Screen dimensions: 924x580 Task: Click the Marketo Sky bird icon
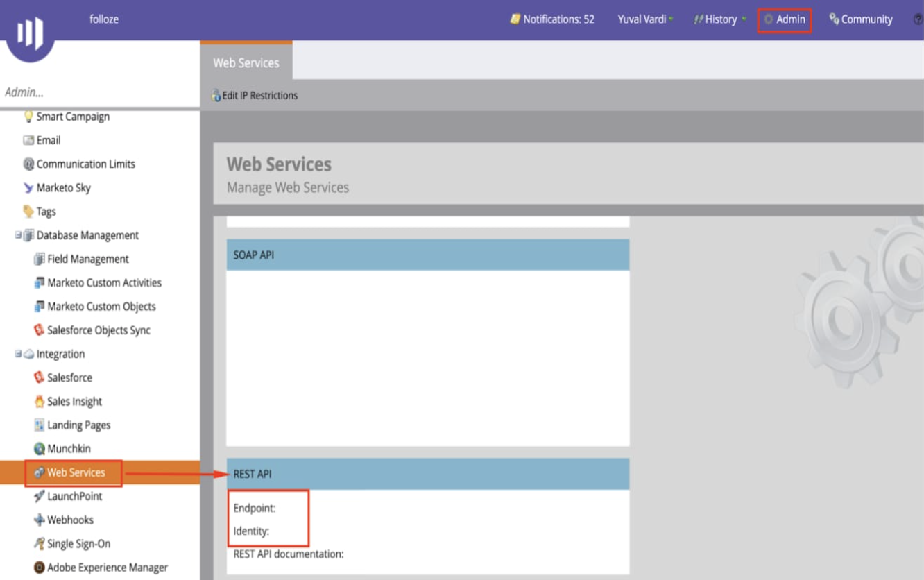click(x=28, y=188)
